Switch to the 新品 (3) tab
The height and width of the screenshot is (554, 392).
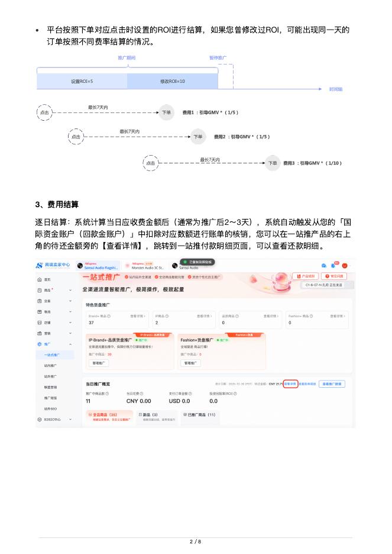[x=157, y=417]
